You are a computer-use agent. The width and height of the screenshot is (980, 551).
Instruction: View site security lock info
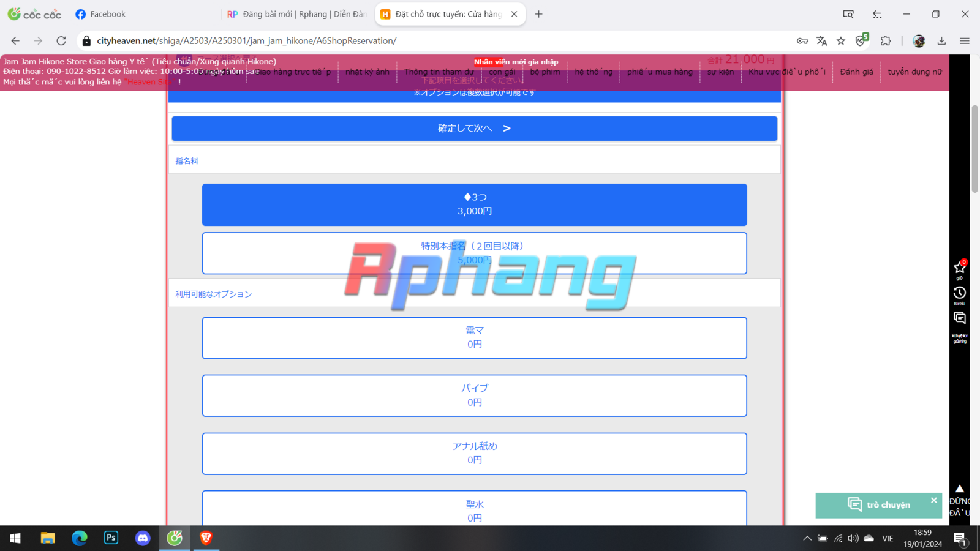(86, 41)
